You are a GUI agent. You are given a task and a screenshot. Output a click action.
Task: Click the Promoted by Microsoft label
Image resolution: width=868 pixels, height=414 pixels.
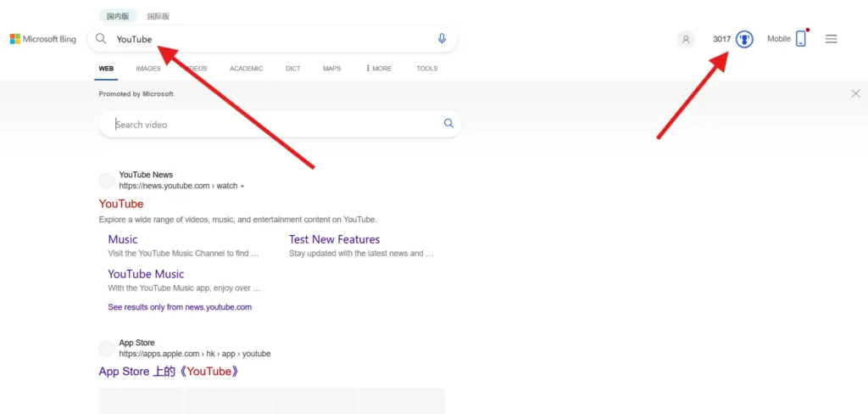(136, 93)
